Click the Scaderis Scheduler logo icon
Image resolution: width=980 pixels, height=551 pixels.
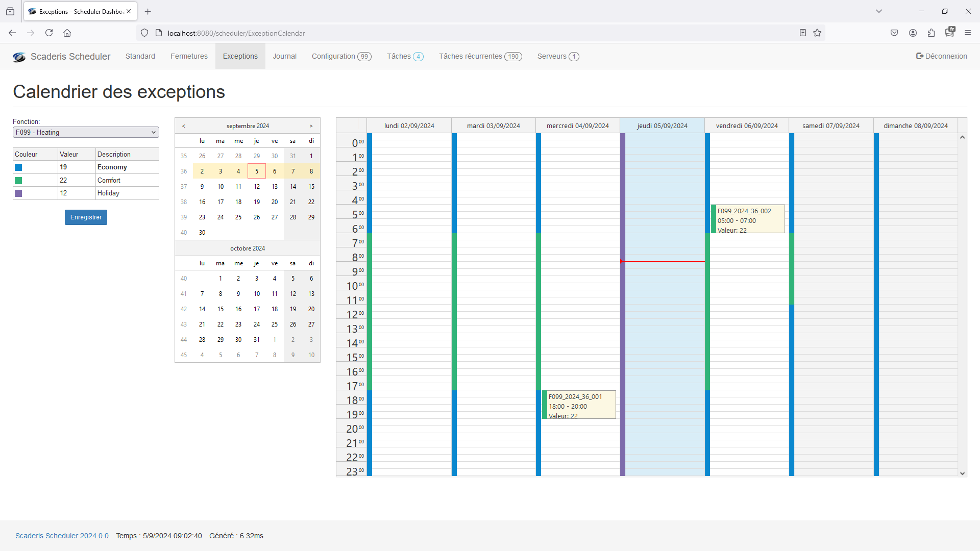tap(19, 57)
